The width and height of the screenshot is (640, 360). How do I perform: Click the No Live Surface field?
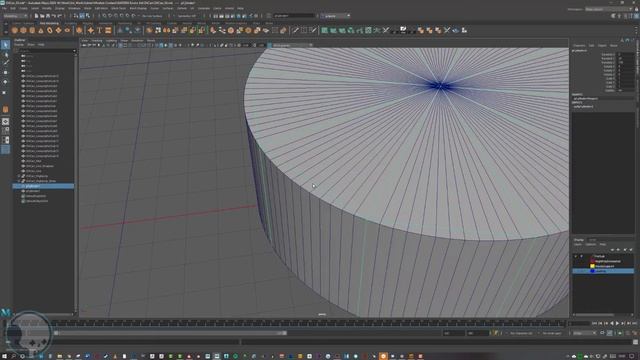152,16
